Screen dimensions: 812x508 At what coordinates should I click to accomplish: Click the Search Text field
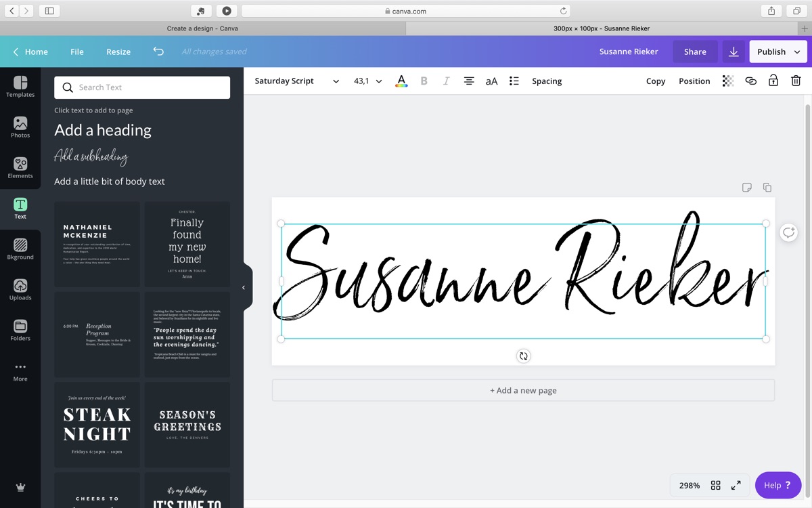coord(142,87)
